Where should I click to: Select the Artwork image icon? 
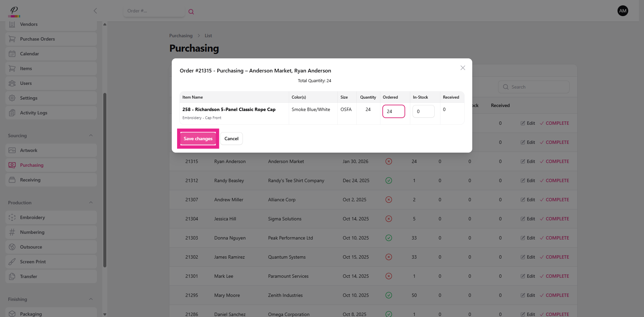tap(12, 150)
